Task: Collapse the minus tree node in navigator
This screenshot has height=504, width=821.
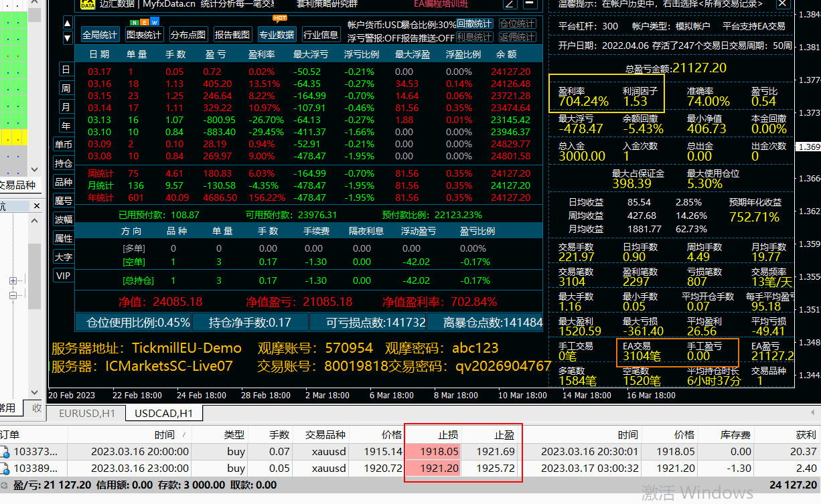Action: coord(13,295)
